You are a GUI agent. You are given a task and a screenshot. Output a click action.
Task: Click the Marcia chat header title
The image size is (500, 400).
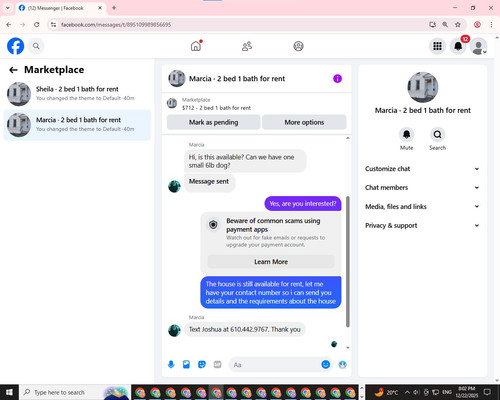tap(237, 79)
